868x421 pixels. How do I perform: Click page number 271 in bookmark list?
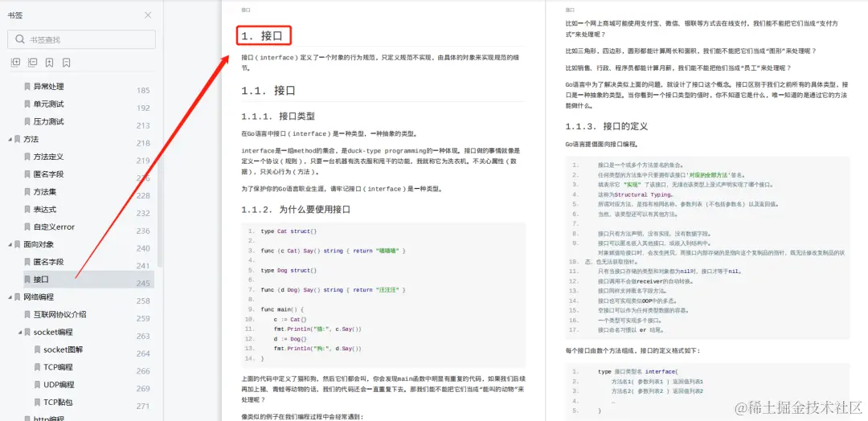[x=143, y=406]
